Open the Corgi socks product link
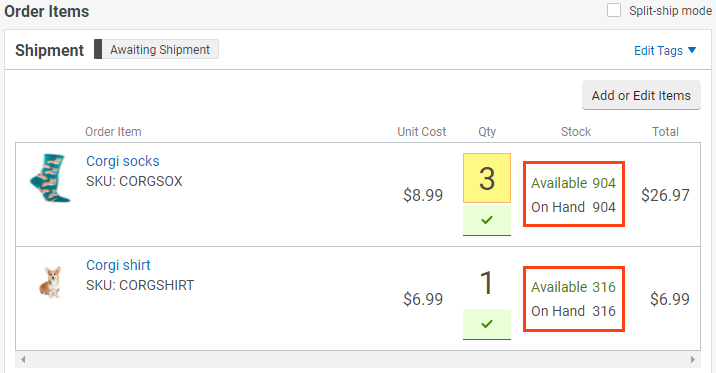Viewport: 716px width, 373px height. tap(123, 161)
